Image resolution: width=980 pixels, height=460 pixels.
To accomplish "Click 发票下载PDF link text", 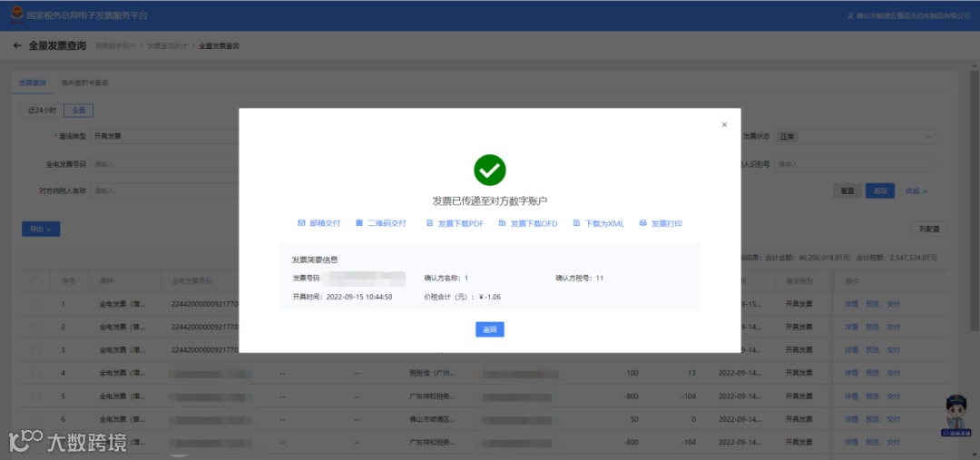I will (461, 223).
